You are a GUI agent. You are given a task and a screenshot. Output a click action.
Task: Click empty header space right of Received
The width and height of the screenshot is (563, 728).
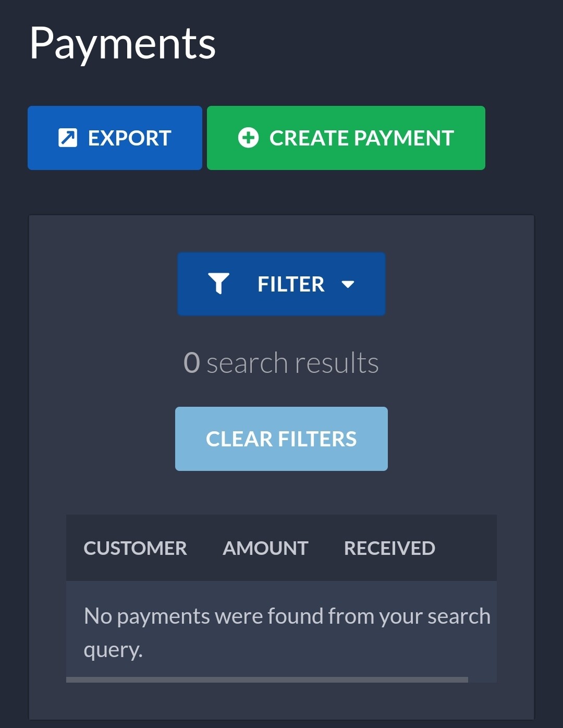point(466,548)
